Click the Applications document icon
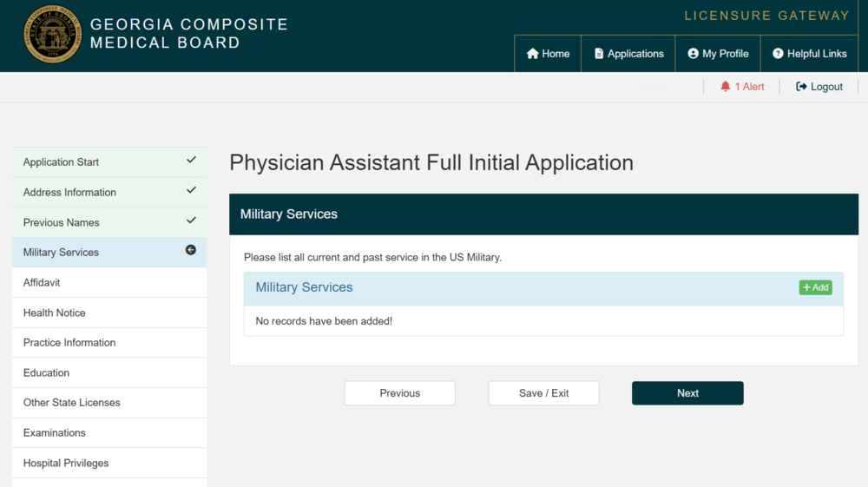 pos(599,54)
